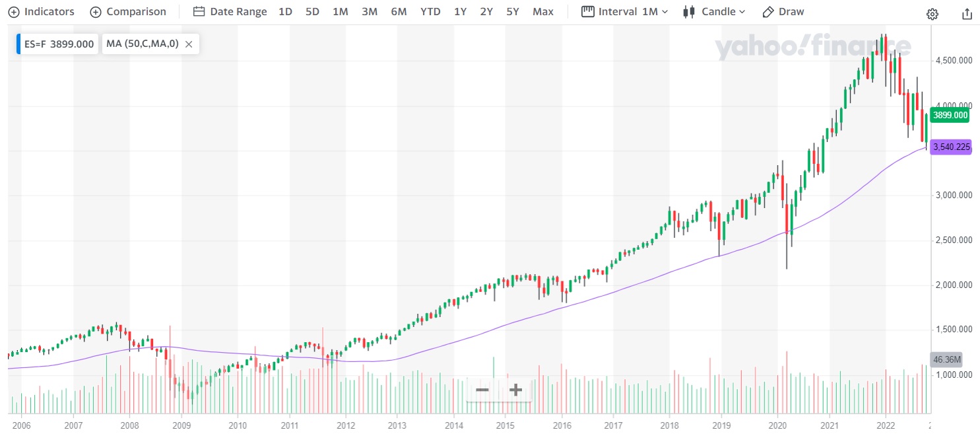Click the 2022 year axis label

[x=885, y=425]
